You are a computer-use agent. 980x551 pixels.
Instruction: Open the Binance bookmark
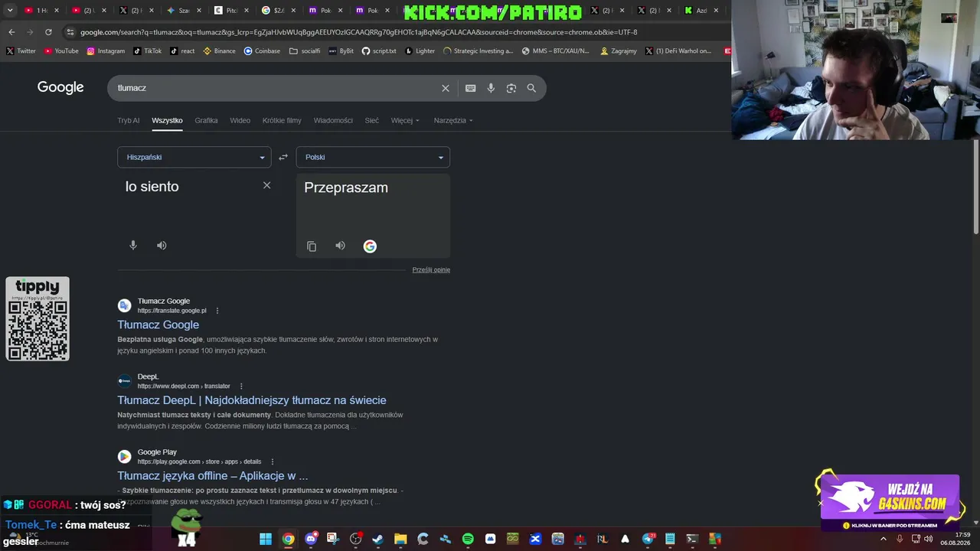coord(220,51)
